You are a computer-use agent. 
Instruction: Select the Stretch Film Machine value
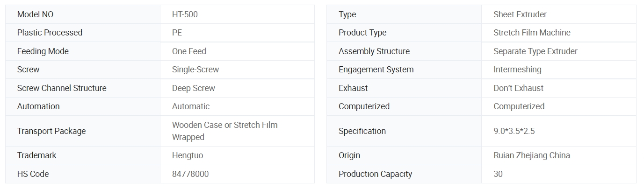(532, 33)
